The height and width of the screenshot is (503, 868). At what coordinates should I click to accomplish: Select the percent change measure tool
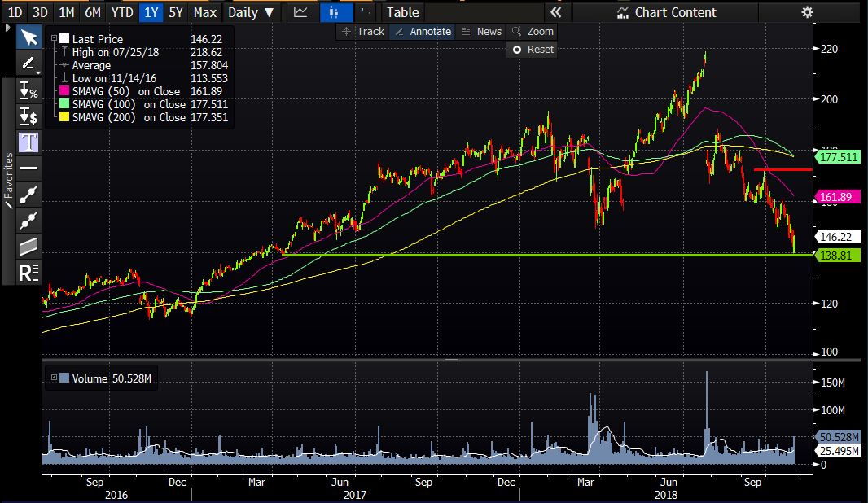click(x=28, y=90)
